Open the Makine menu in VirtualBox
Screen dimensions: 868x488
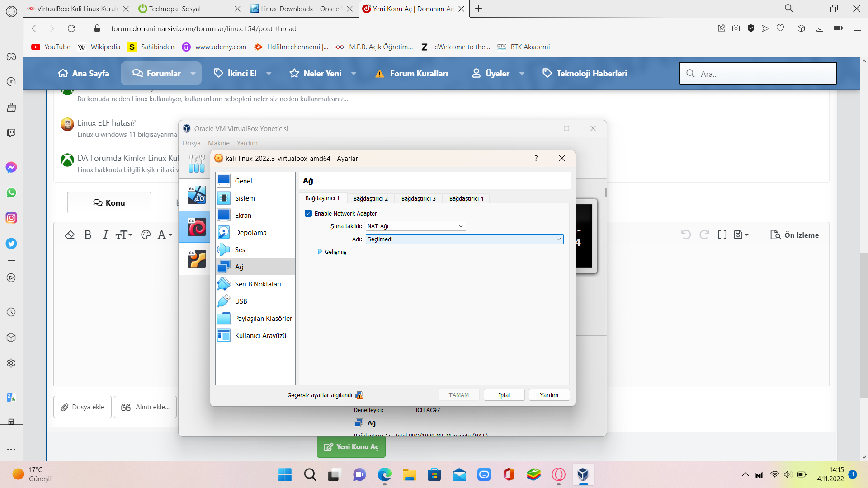point(218,143)
